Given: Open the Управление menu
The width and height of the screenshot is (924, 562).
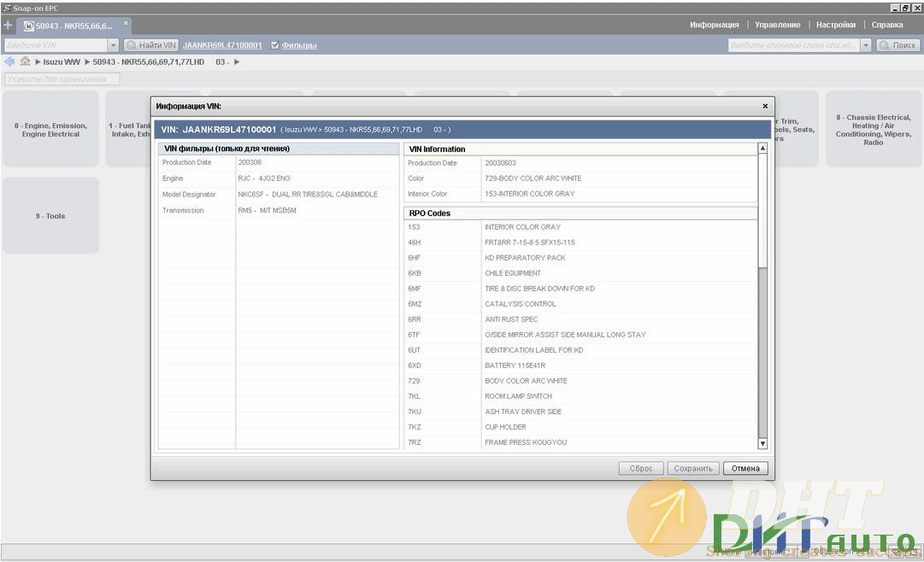Looking at the screenshot, I should 777,25.
